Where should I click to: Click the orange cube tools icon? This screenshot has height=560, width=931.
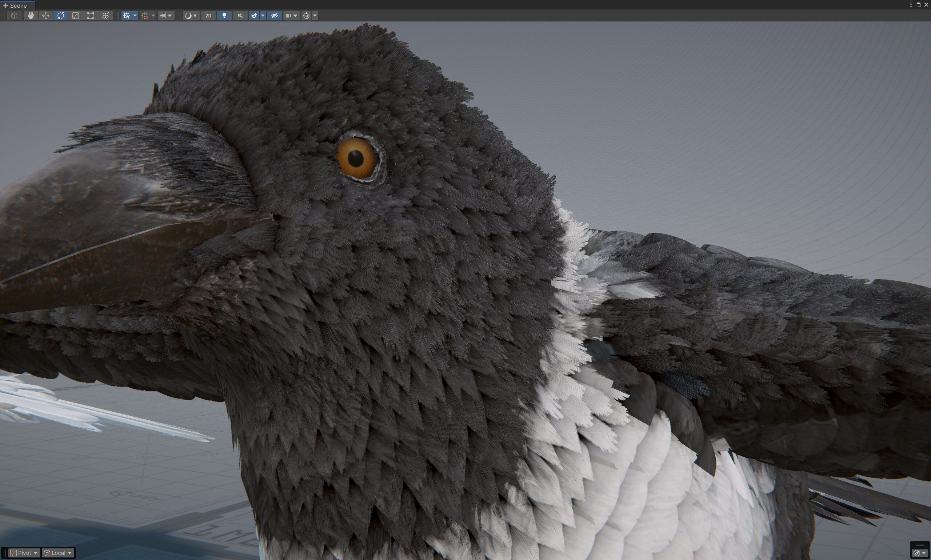[x=14, y=16]
